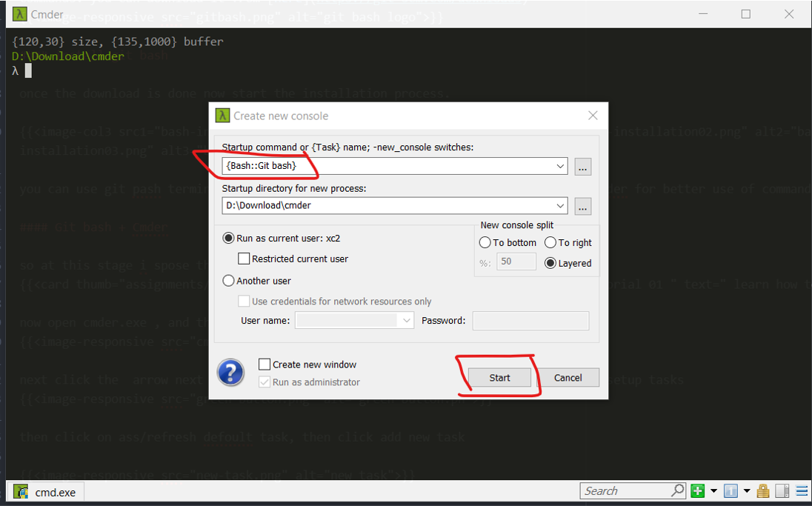Click the split percent field showing 50

516,262
